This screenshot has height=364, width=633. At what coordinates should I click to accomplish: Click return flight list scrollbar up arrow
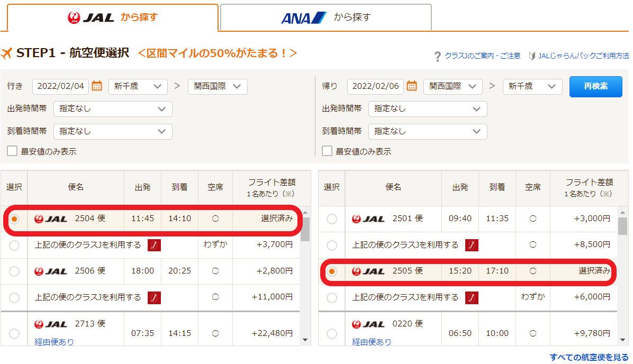click(x=622, y=212)
